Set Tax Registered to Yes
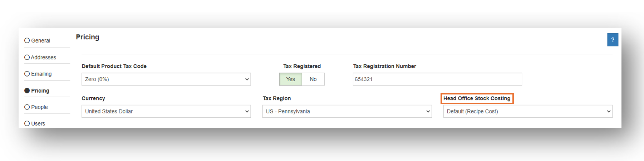The image size is (644, 161). 290,79
